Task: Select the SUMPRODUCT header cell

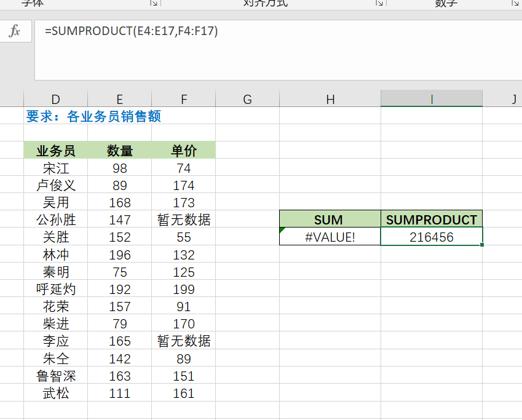Action: pos(432,219)
